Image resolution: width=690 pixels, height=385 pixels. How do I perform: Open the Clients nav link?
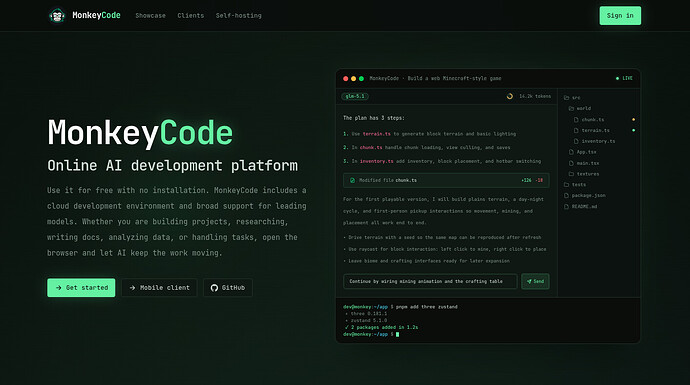click(x=191, y=15)
